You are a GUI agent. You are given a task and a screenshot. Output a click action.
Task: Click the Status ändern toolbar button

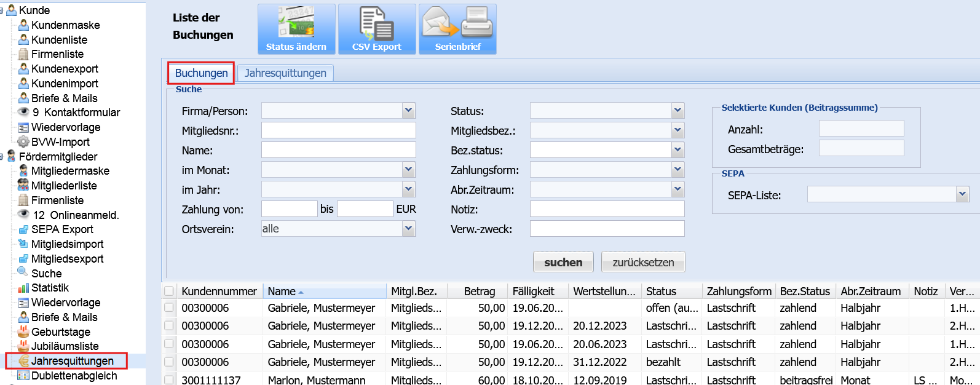click(296, 29)
